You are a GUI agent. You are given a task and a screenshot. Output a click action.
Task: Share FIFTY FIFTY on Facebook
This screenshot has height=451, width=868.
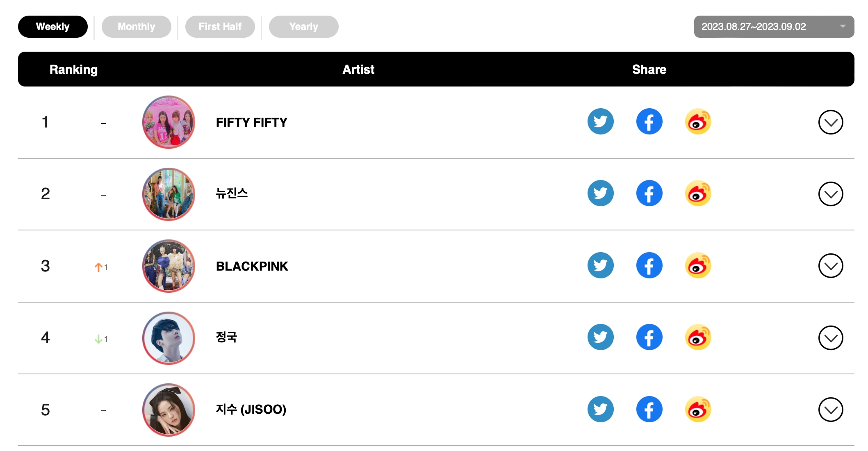(x=649, y=122)
